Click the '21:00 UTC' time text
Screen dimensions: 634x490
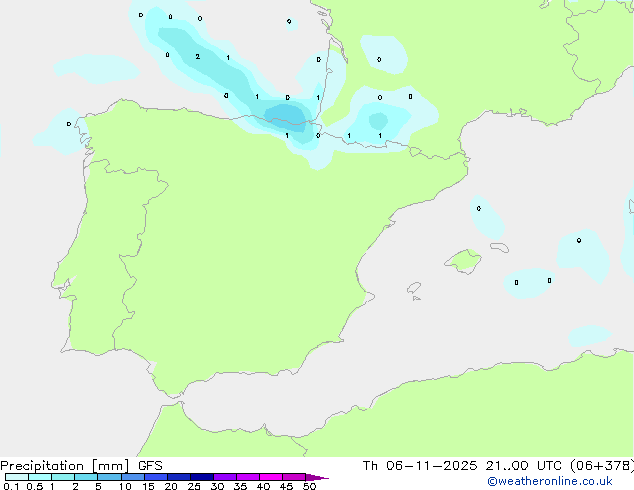(x=523, y=466)
